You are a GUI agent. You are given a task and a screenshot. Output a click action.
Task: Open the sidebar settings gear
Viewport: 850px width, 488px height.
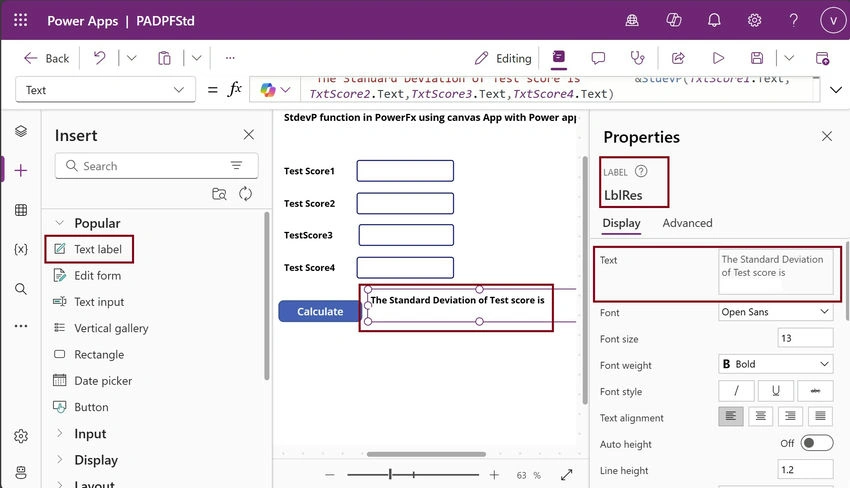pyautogui.click(x=21, y=436)
